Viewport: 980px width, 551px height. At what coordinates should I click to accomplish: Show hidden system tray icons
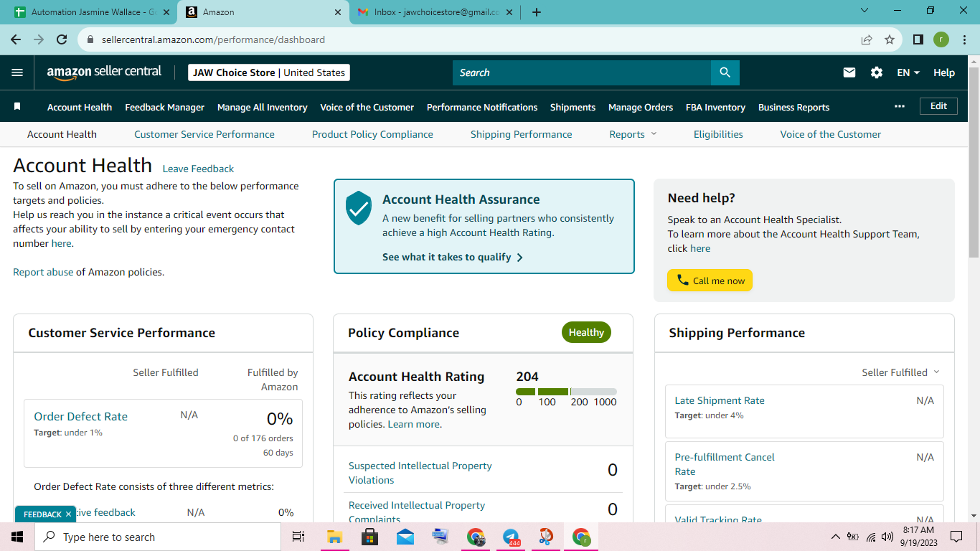[835, 537]
